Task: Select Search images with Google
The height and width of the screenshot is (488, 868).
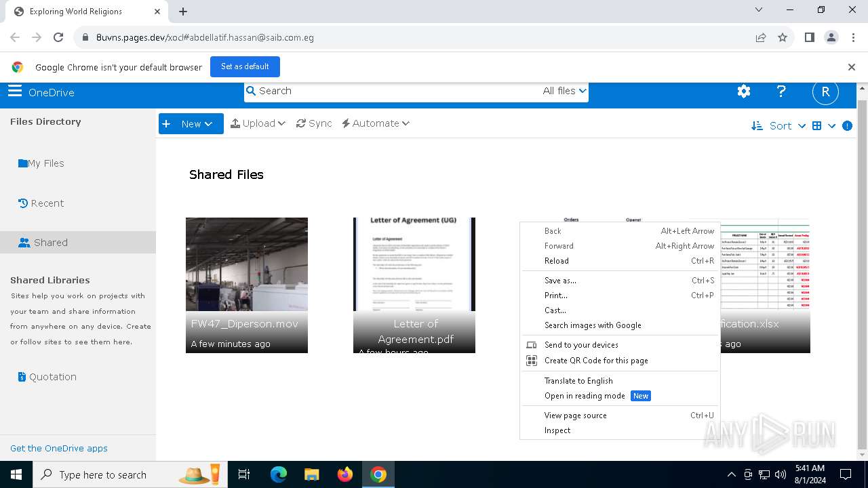Action: pyautogui.click(x=619, y=325)
